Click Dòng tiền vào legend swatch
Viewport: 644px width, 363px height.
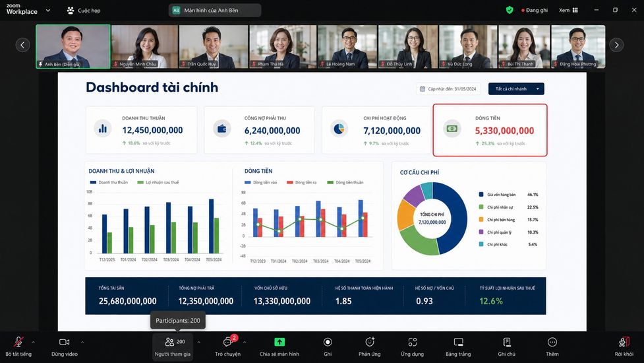click(x=247, y=182)
